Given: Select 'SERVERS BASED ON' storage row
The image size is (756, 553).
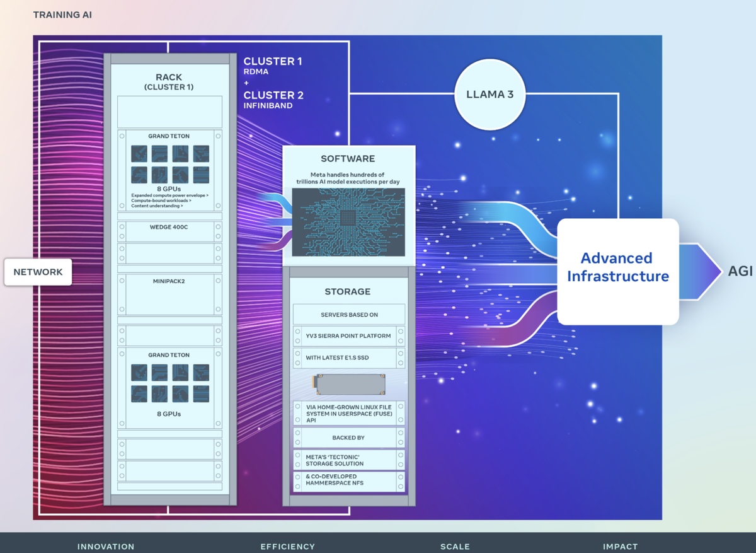Looking at the screenshot, I should (349, 314).
